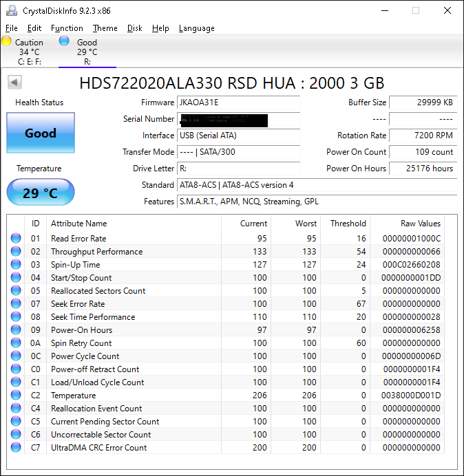Image resolution: width=464 pixels, height=476 pixels.
Task: Click status orb for Power Cycle Count
Action: tap(16, 356)
